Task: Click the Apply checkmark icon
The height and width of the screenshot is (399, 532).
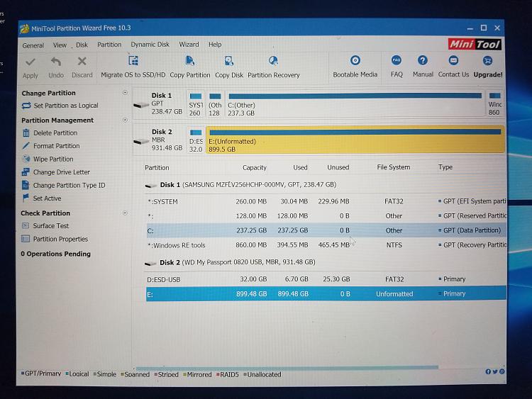Action: coord(31,62)
